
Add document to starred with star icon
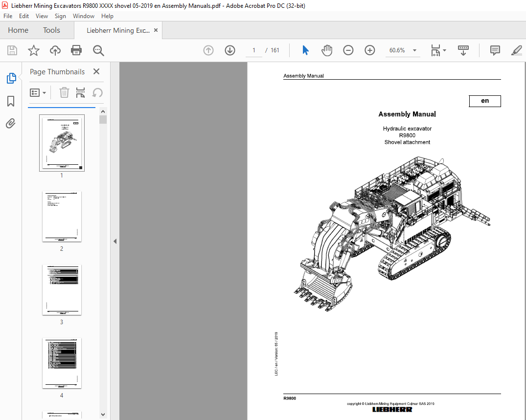pos(34,50)
